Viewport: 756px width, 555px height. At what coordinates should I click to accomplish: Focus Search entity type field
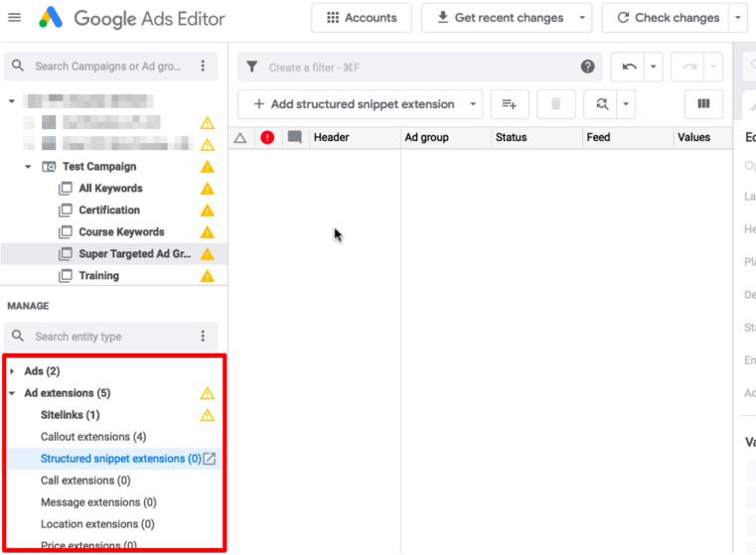[x=111, y=337]
